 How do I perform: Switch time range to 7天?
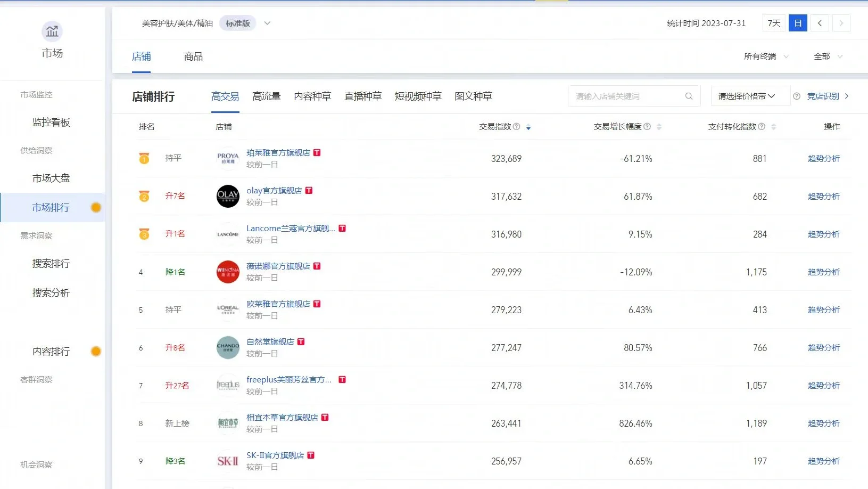pos(773,23)
